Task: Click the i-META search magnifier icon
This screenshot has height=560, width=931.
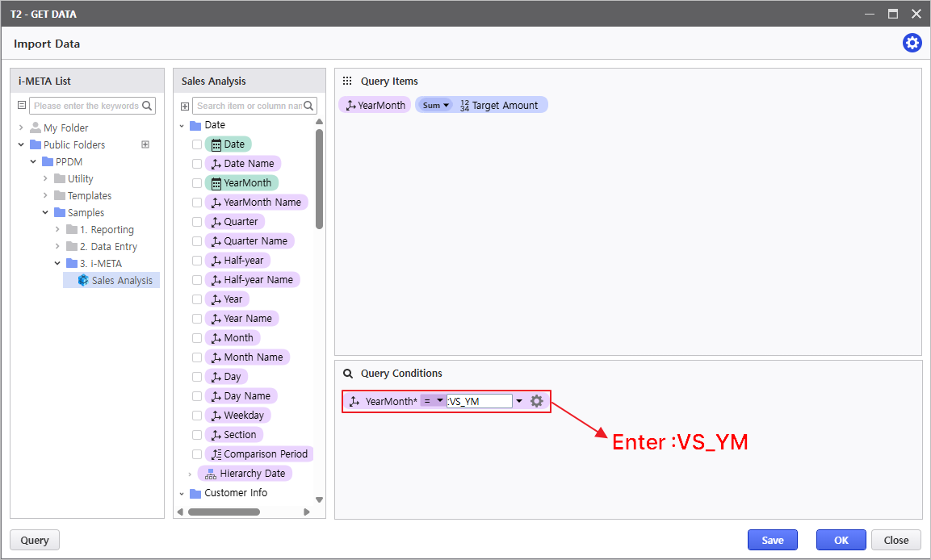Action: coord(147,106)
